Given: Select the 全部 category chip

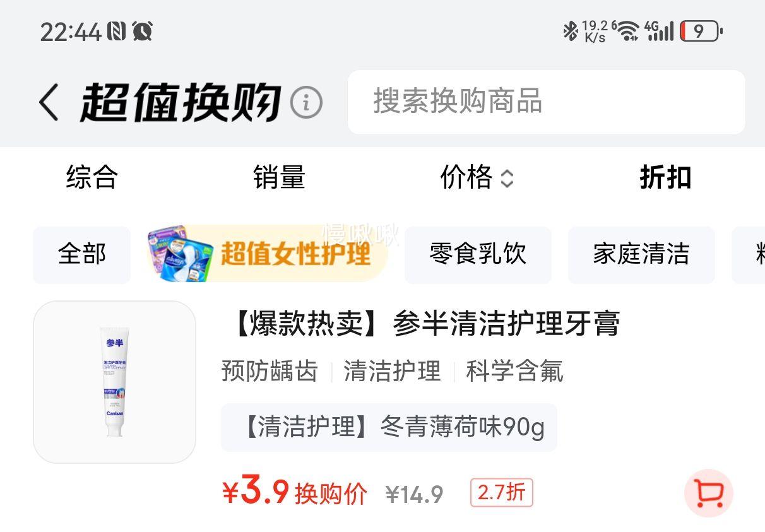Looking at the screenshot, I should click(81, 254).
